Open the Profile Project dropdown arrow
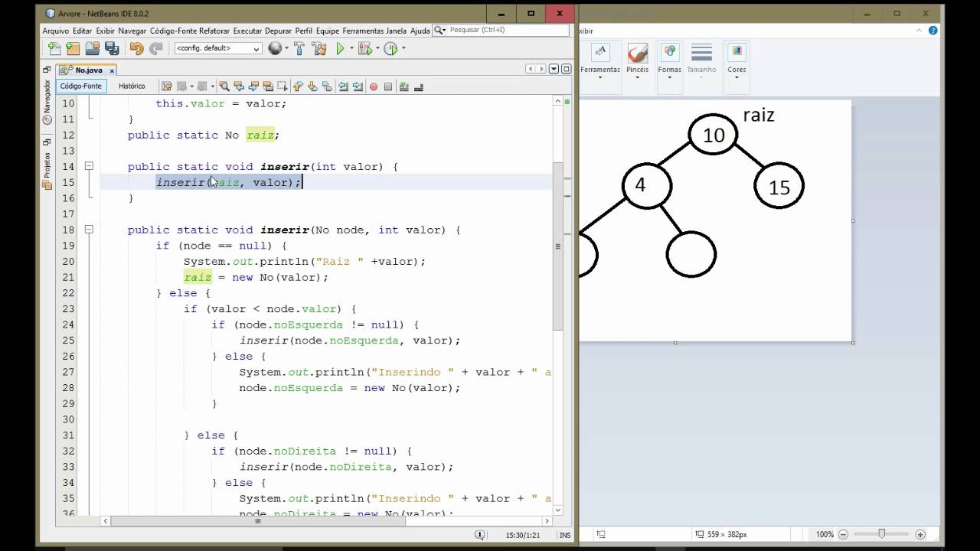This screenshot has width=980, height=551. [403, 48]
